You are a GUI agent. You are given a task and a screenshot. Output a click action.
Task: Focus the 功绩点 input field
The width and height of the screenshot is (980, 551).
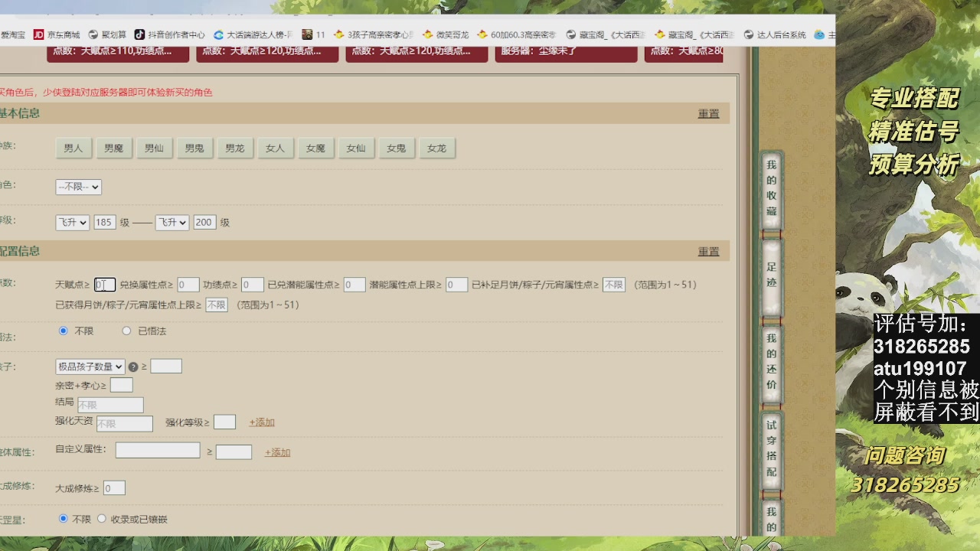pos(253,285)
